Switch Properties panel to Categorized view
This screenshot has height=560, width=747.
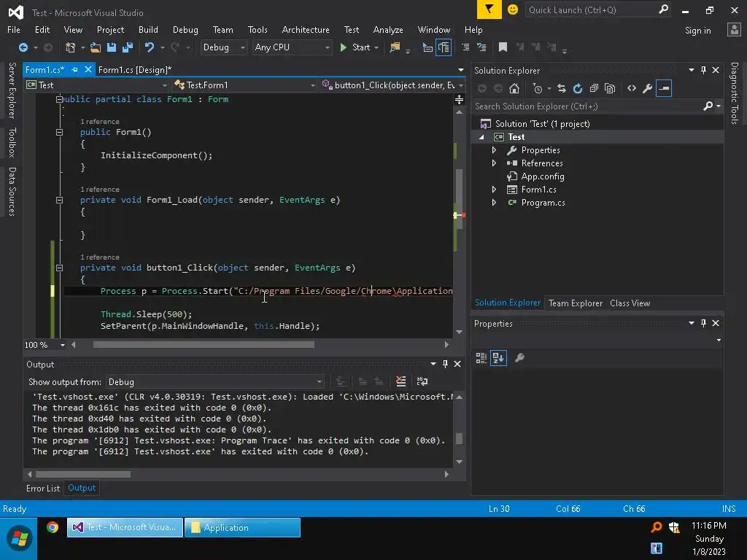coord(481,357)
